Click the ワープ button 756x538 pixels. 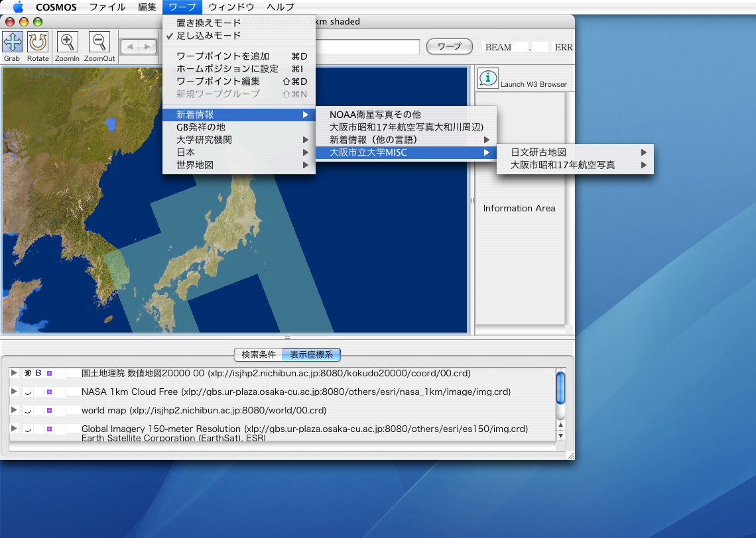(450, 46)
